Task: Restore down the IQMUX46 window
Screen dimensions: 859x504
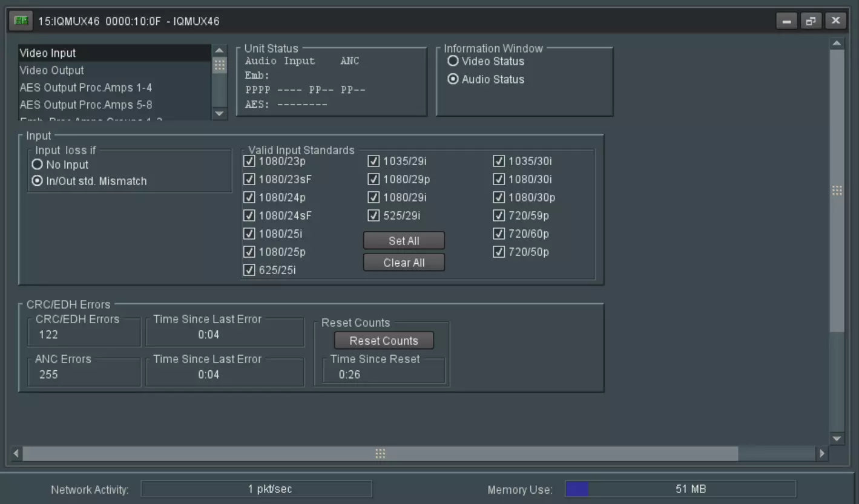Action: pyautogui.click(x=811, y=21)
